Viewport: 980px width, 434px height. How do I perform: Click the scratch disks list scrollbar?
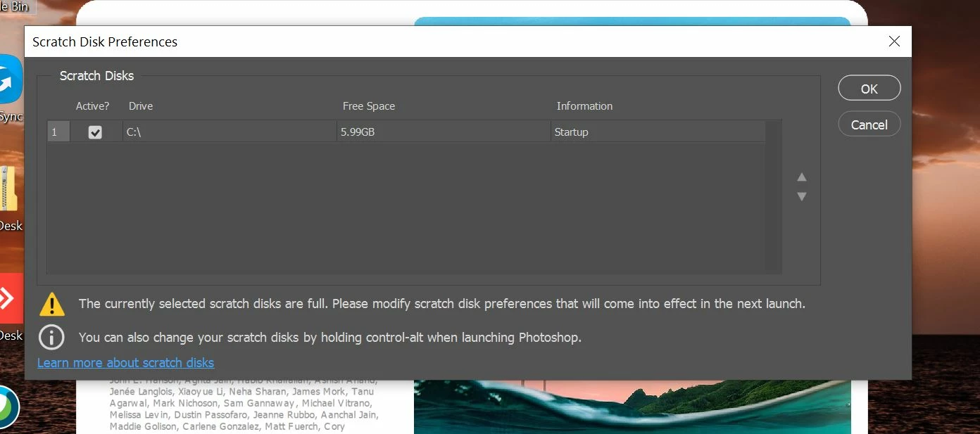[774, 197]
